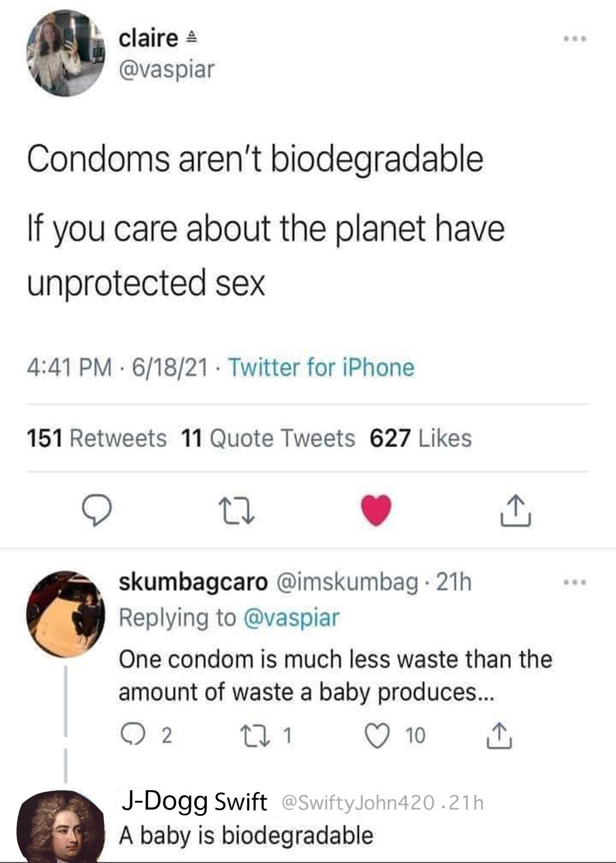
Task: Retweet claire's condoms tweet
Action: (236, 510)
